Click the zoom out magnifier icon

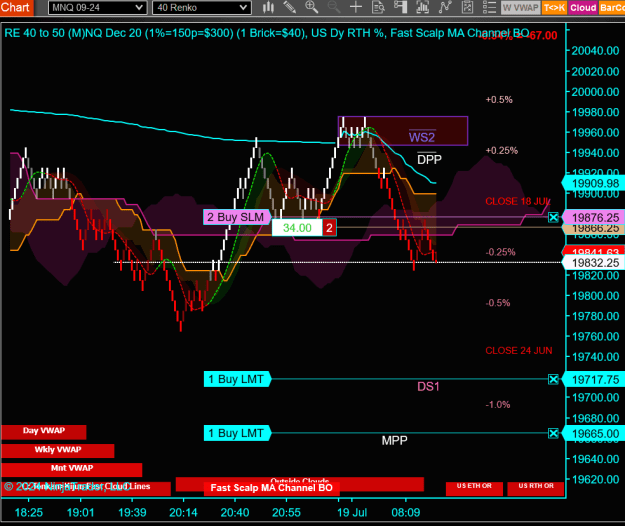(x=334, y=7)
